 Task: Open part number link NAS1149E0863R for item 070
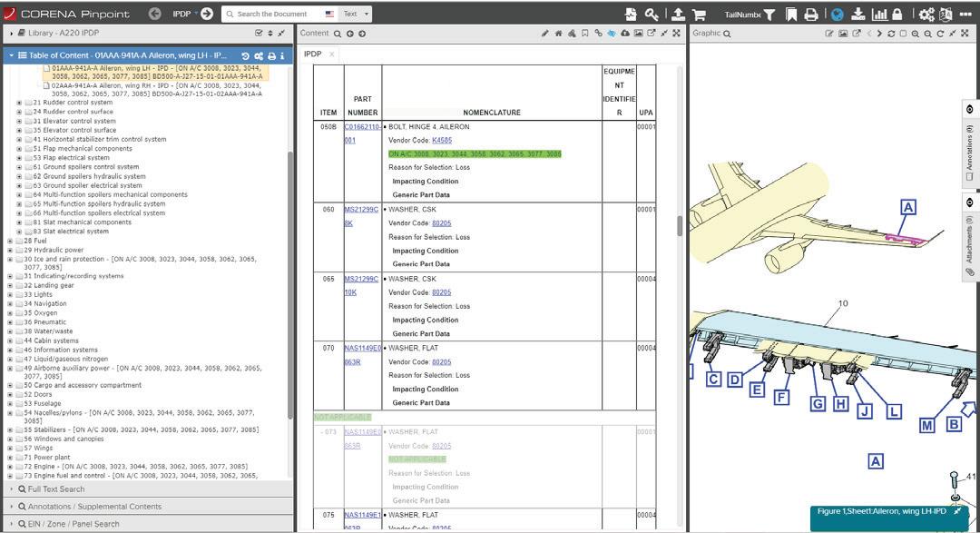click(x=362, y=355)
